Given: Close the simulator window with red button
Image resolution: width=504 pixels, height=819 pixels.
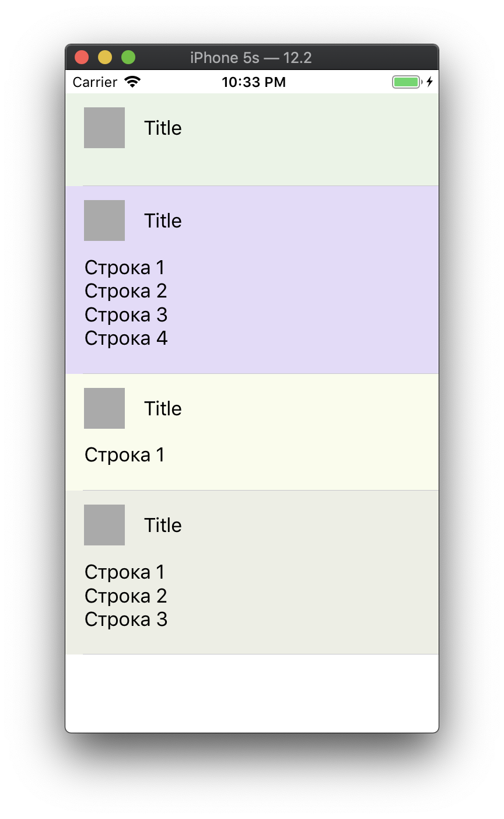Looking at the screenshot, I should (x=82, y=57).
